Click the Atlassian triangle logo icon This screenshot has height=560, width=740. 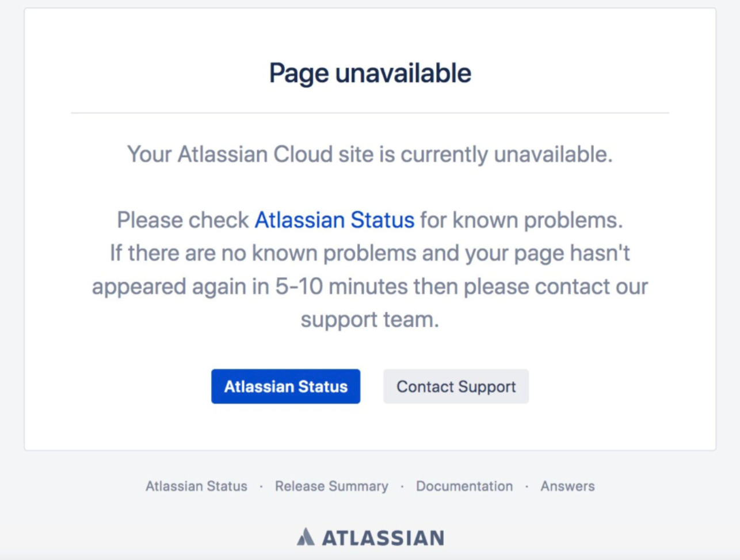(306, 538)
